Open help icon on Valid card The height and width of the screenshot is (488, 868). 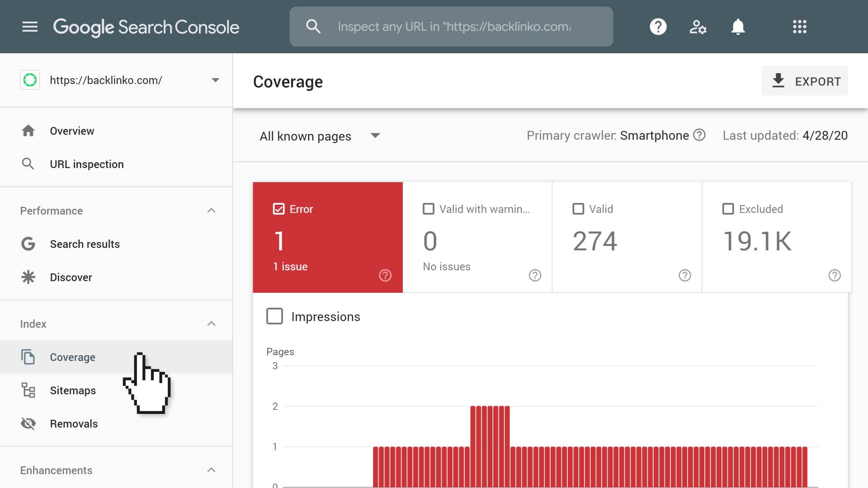(684, 275)
